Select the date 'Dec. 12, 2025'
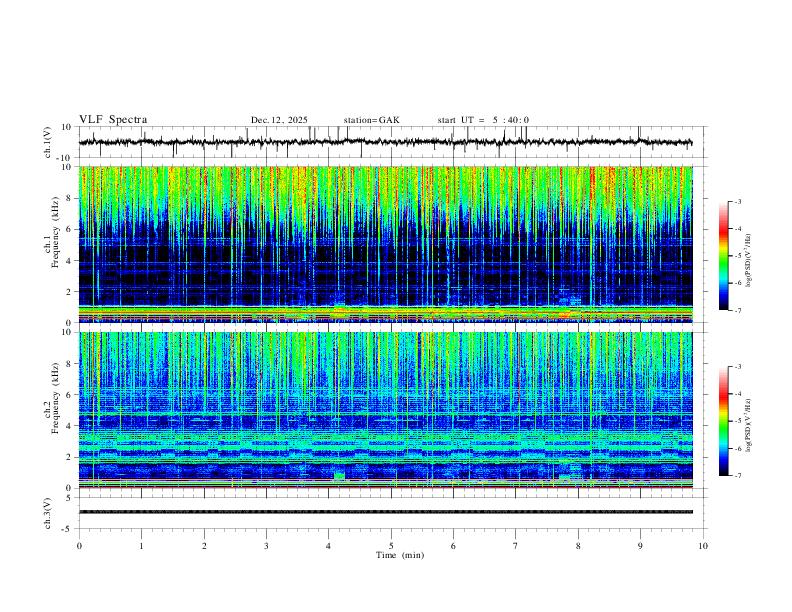Image resolution: width=792 pixels, height=612 pixels. coord(279,120)
